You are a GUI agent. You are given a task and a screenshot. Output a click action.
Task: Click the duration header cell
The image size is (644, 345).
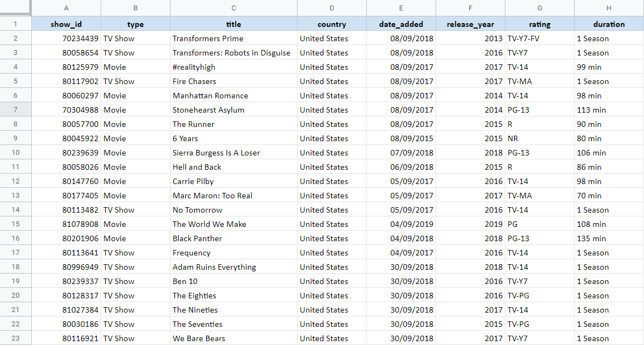coord(609,24)
